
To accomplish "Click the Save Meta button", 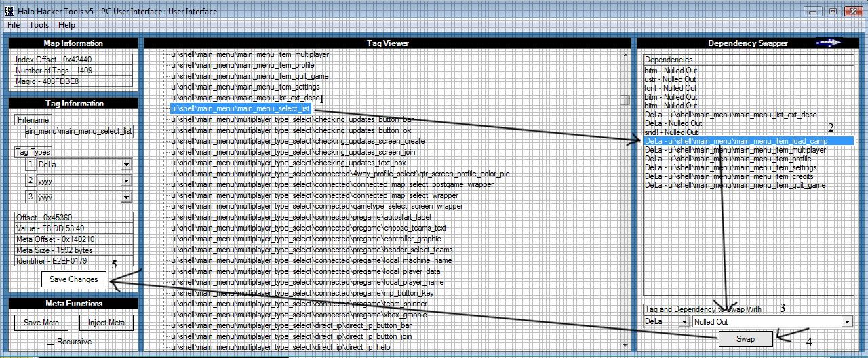I will [41, 323].
